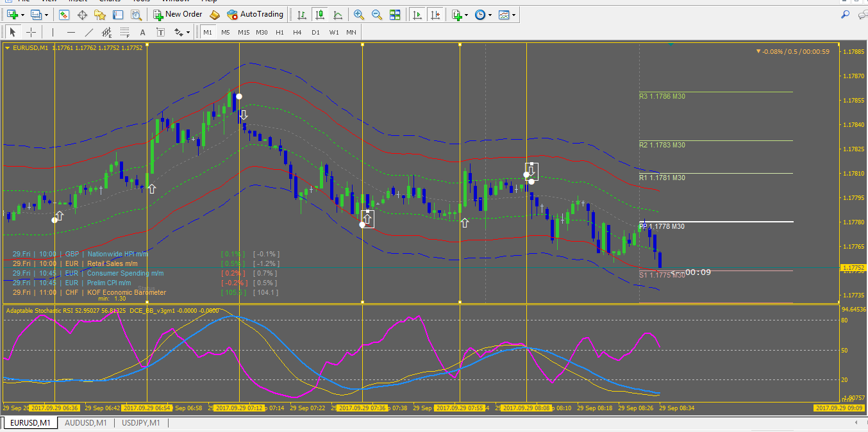The width and height of the screenshot is (868, 432).
Task: Select the crosshair tool
Action: click(31, 32)
